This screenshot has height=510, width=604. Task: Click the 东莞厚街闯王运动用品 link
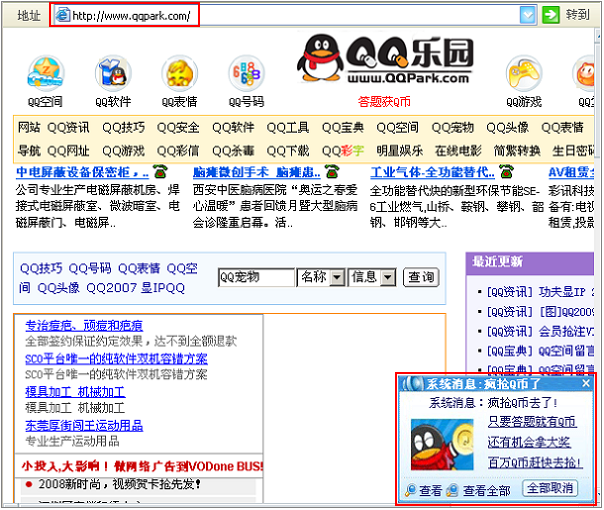click(x=84, y=426)
